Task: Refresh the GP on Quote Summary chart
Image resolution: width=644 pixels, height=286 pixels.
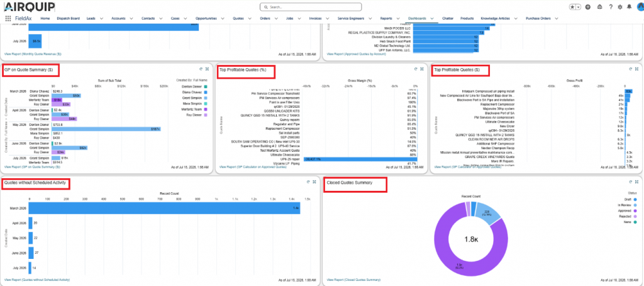Action: [x=201, y=69]
